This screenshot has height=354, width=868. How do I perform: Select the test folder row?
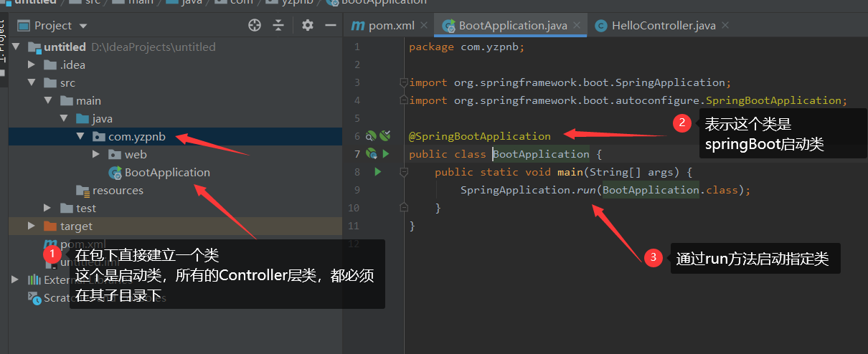point(175,208)
